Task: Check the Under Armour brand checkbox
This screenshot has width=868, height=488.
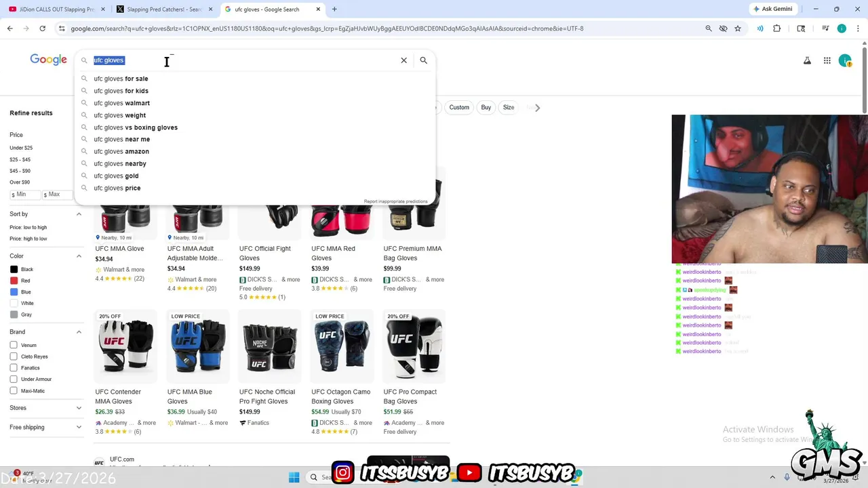Action: [14, 379]
